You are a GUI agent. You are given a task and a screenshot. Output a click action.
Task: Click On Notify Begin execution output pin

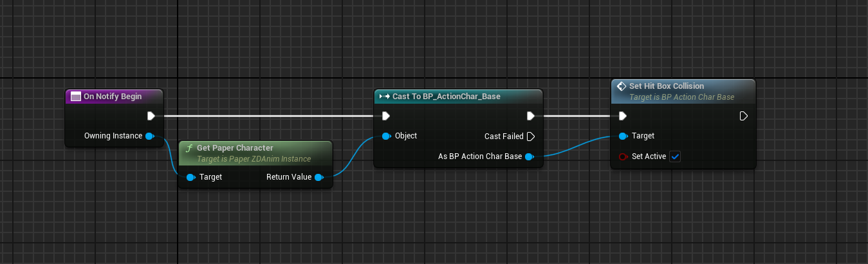pyautogui.click(x=151, y=116)
